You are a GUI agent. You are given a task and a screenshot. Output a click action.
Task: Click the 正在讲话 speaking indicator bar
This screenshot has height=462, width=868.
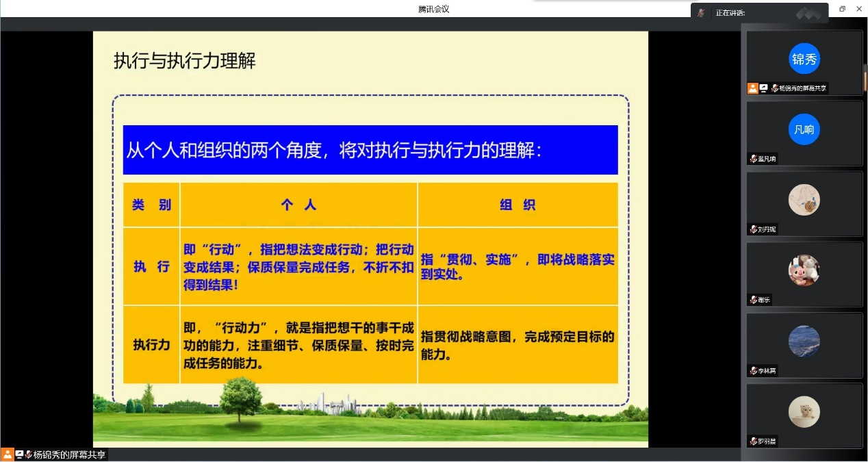[760, 12]
